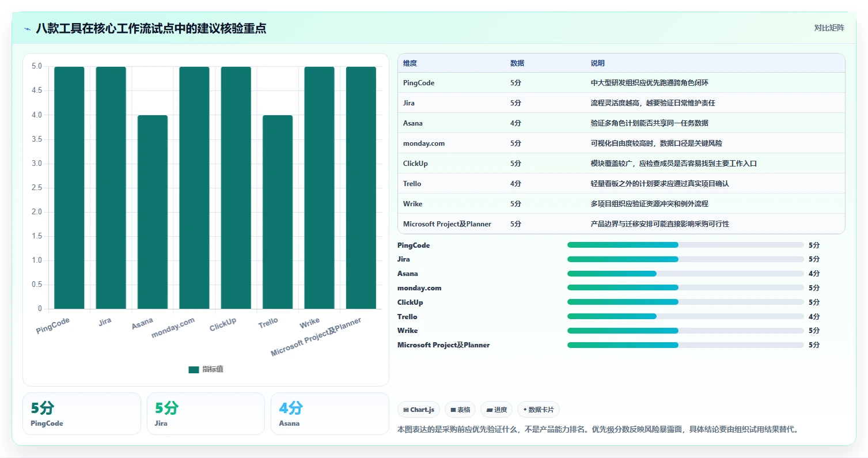The image size is (868, 458).
Task: Click the ClickUp bar in chart
Action: point(236,188)
